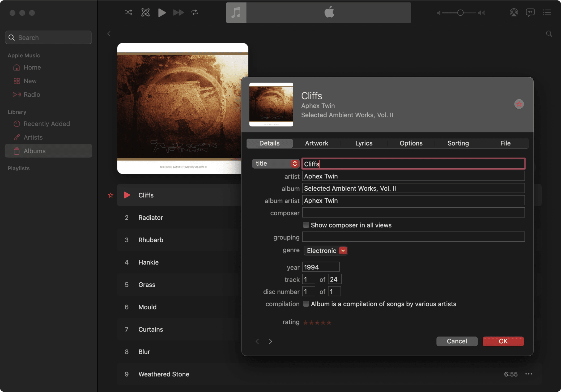Image resolution: width=561 pixels, height=392 pixels.
Task: Adjust the volume slider knob
Action: 460,13
